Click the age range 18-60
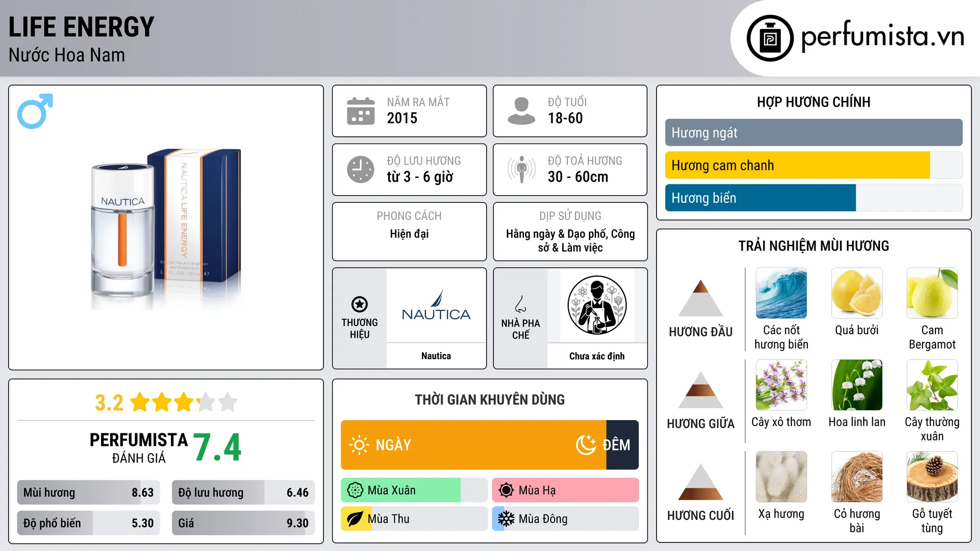Image resolution: width=980 pixels, height=551 pixels. (565, 118)
